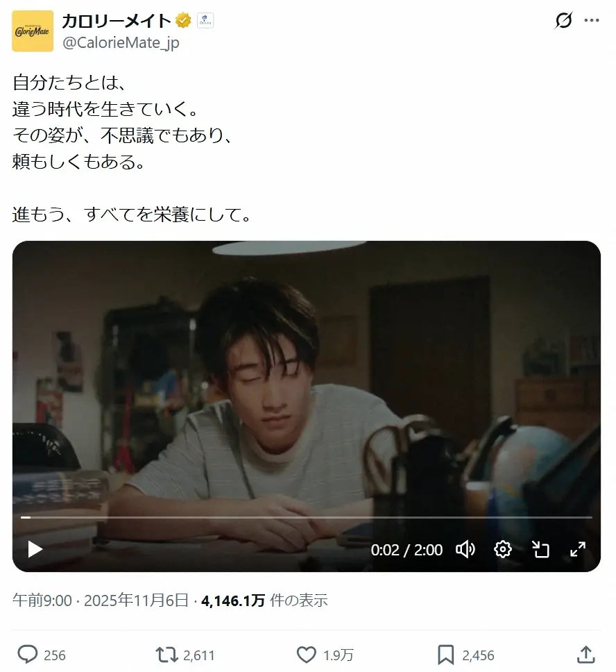Click the reply speech bubble icon

pyautogui.click(x=28, y=655)
